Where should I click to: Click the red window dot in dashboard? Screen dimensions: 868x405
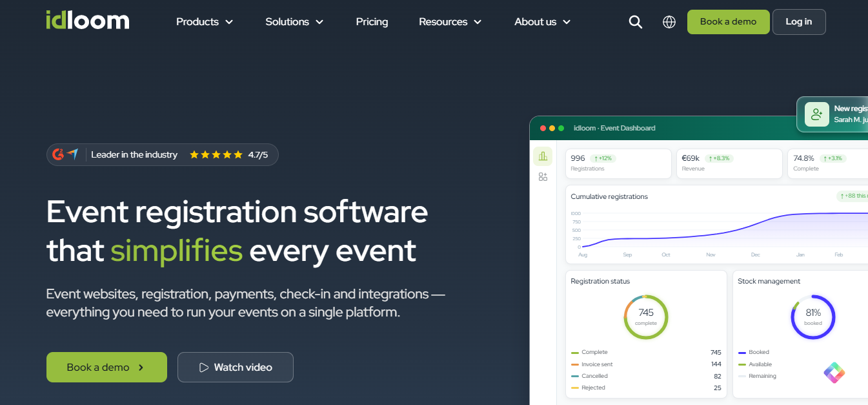[x=543, y=128]
